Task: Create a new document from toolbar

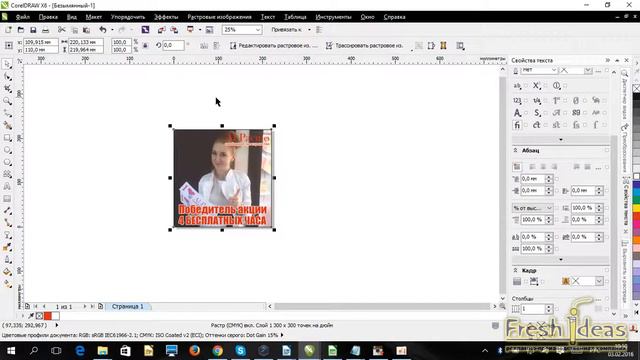Action: pyautogui.click(x=8, y=30)
